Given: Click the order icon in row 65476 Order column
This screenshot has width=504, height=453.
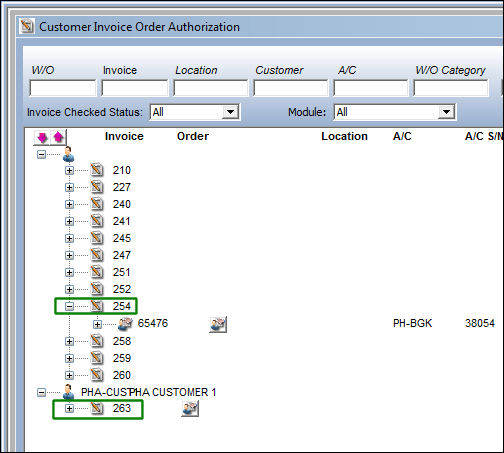Looking at the screenshot, I should tap(218, 324).
